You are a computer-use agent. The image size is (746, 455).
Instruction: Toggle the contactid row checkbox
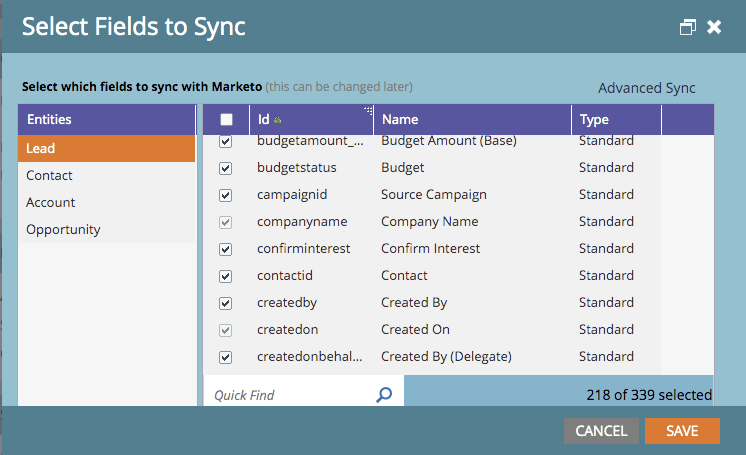pyautogui.click(x=226, y=276)
